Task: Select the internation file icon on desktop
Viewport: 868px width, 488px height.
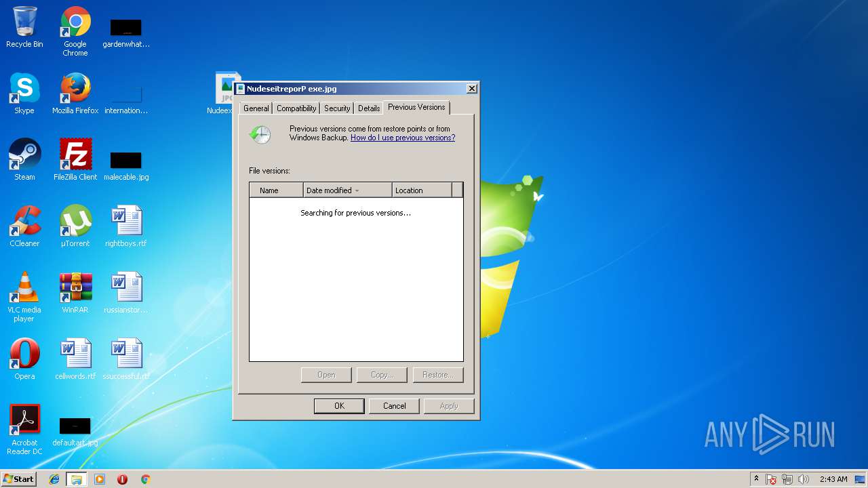Action: [126, 99]
